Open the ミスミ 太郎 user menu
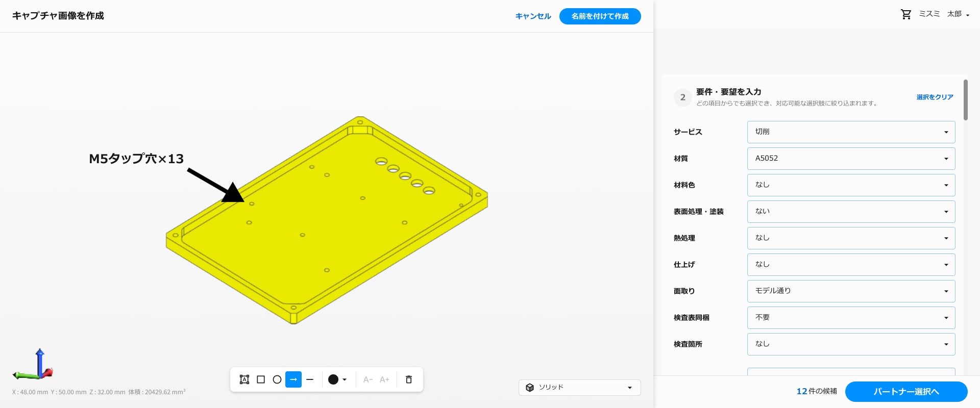 pos(944,14)
